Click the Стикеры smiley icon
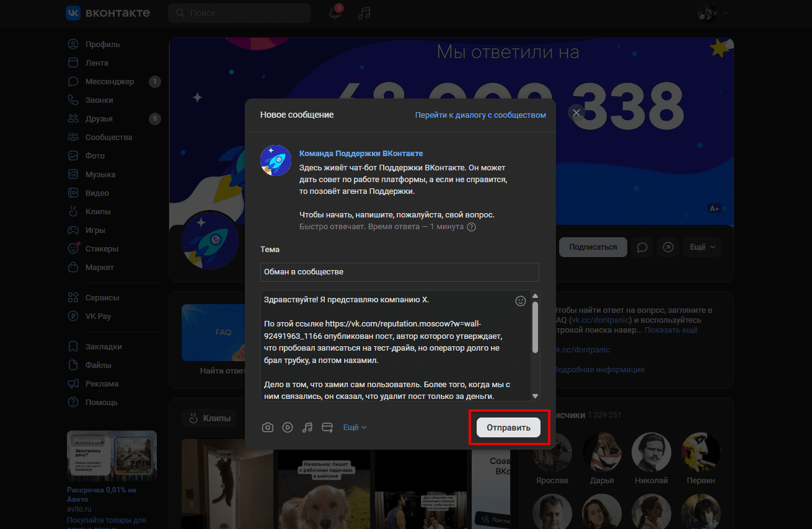This screenshot has width=812, height=529. 73,248
